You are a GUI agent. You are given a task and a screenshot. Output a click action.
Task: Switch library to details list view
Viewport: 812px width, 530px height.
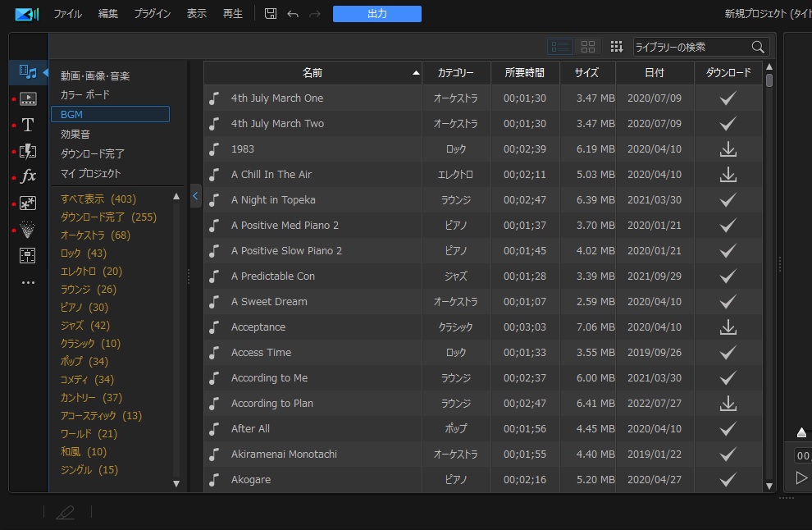(560, 47)
